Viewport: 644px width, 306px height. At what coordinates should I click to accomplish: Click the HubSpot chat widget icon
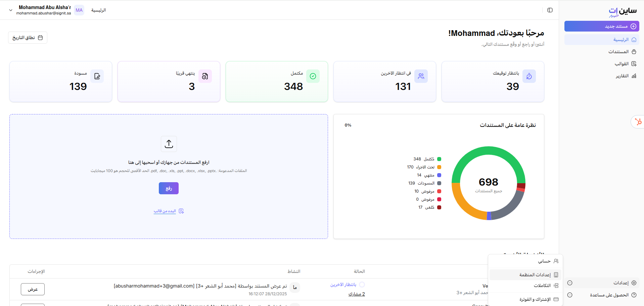click(638, 122)
